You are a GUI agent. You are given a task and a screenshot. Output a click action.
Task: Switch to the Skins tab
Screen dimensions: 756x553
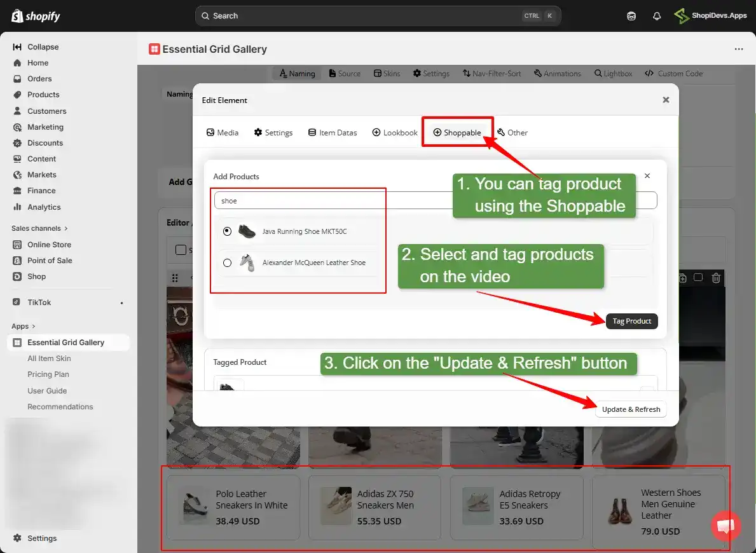[x=387, y=73]
